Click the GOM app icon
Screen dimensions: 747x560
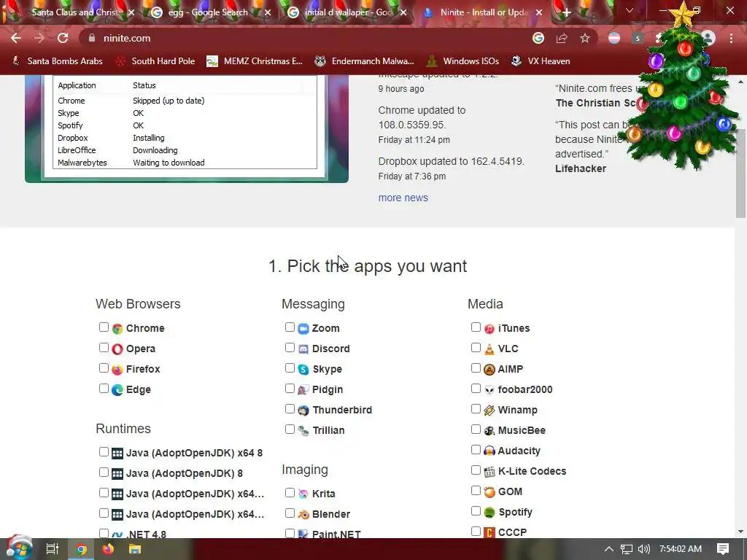(489, 492)
